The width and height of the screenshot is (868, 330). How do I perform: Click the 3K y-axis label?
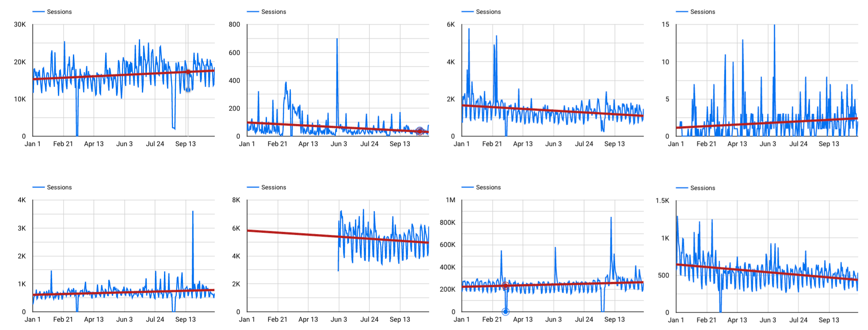pos(22,228)
